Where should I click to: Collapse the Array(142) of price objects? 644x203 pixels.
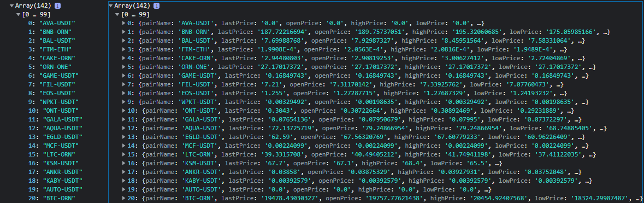(111, 6)
